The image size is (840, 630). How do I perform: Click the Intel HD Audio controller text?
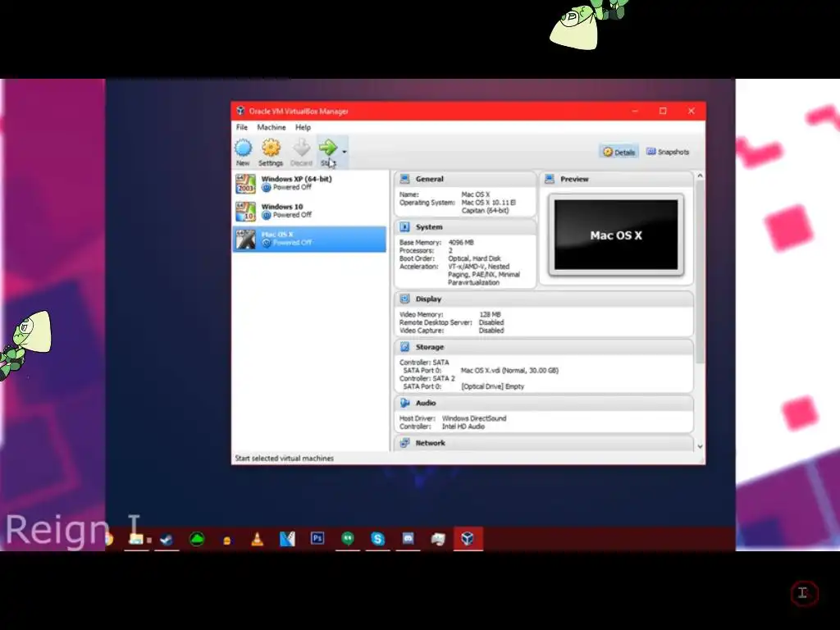click(463, 427)
